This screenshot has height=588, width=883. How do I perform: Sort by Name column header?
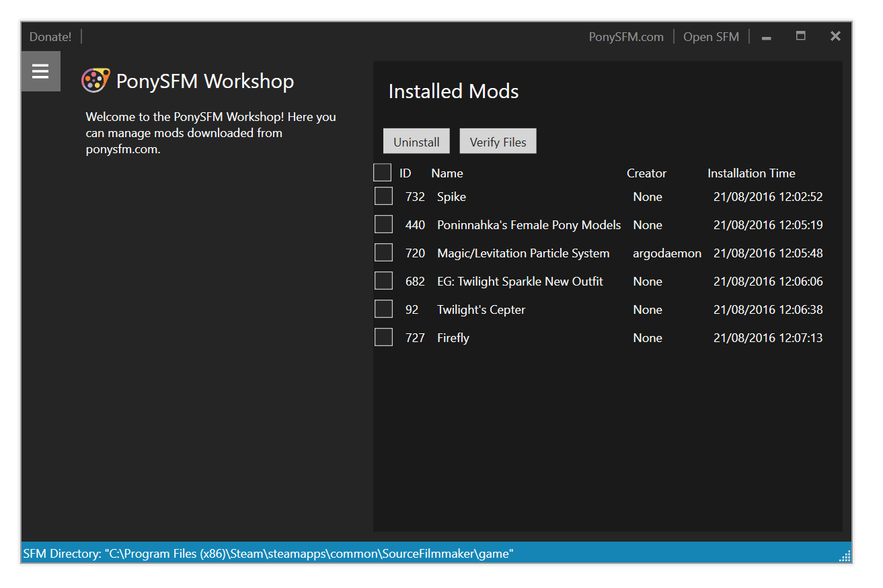(x=447, y=173)
